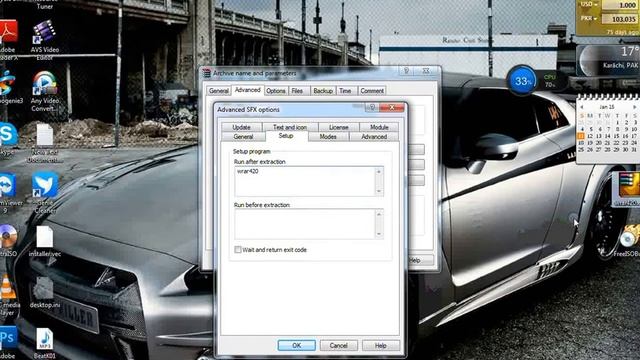The width and height of the screenshot is (640, 360).
Task: Select the BeatK01 MP3 file icon
Action: tap(44, 344)
